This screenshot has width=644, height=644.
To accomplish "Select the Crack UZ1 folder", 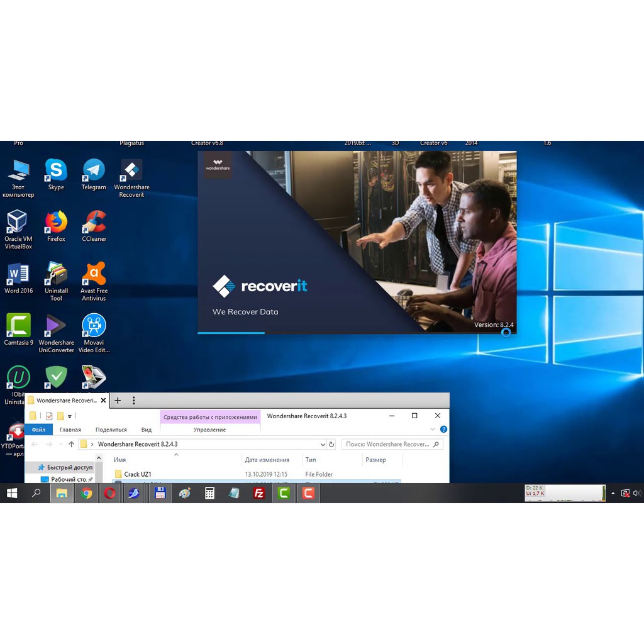I will (138, 474).
